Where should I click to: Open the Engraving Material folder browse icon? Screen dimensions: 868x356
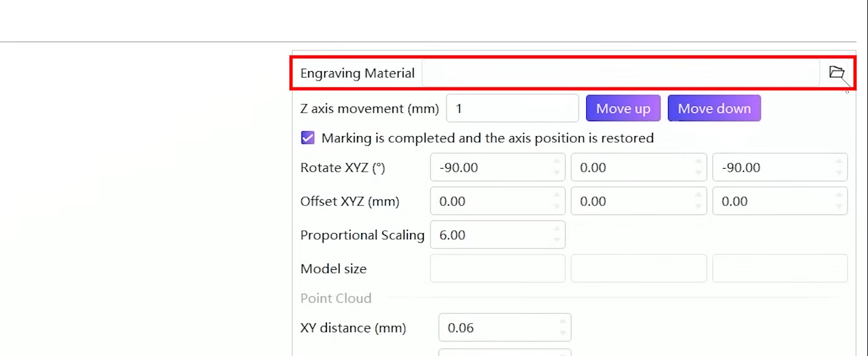tap(836, 73)
